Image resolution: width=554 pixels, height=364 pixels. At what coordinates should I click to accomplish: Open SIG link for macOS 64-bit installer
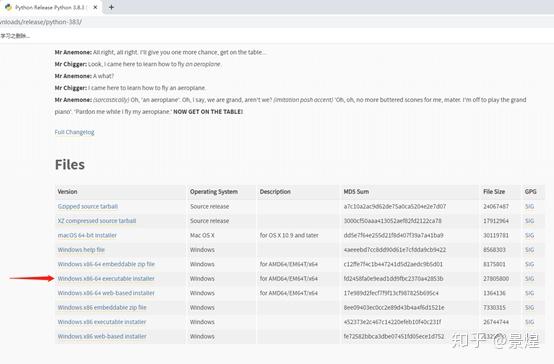pos(529,235)
